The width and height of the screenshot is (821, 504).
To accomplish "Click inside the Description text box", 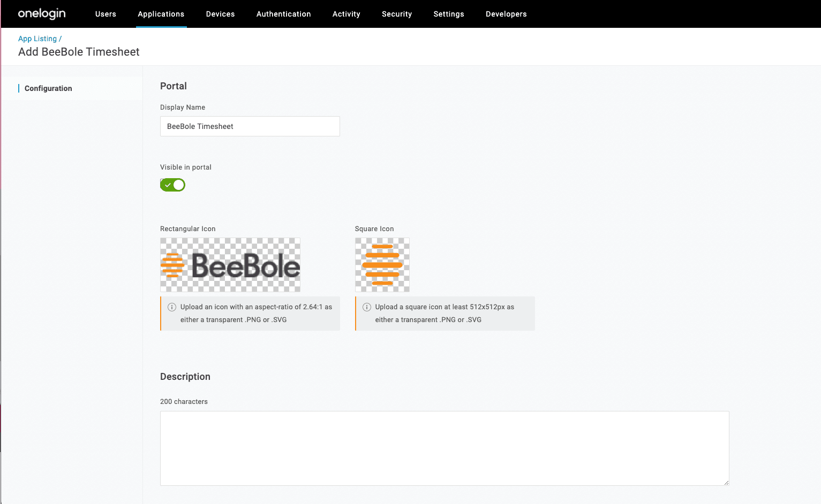I will pos(444,448).
